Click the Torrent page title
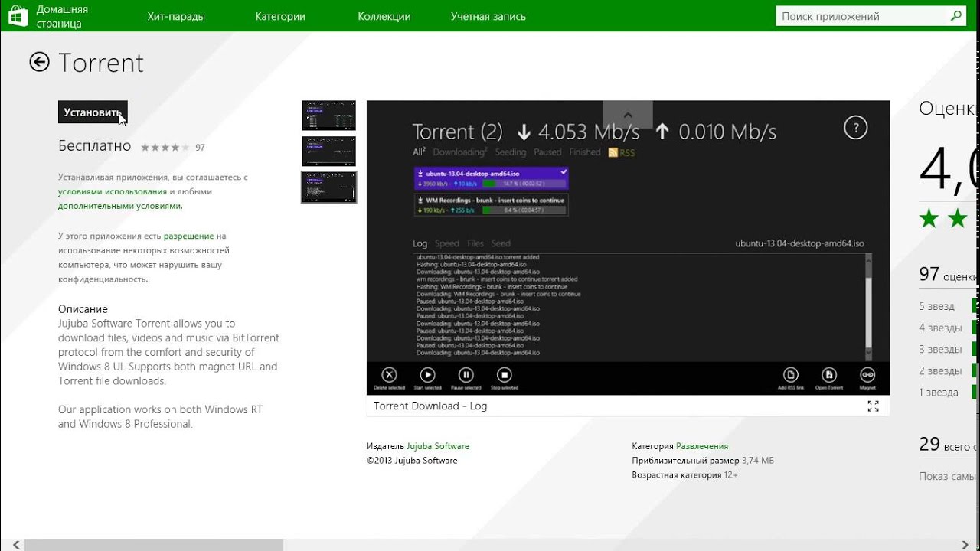 point(101,63)
